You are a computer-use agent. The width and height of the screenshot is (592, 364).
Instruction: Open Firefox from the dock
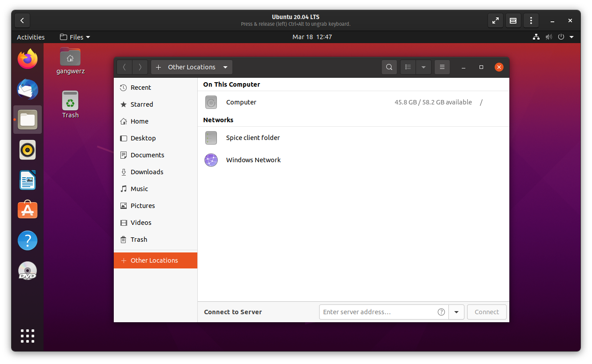click(x=28, y=59)
